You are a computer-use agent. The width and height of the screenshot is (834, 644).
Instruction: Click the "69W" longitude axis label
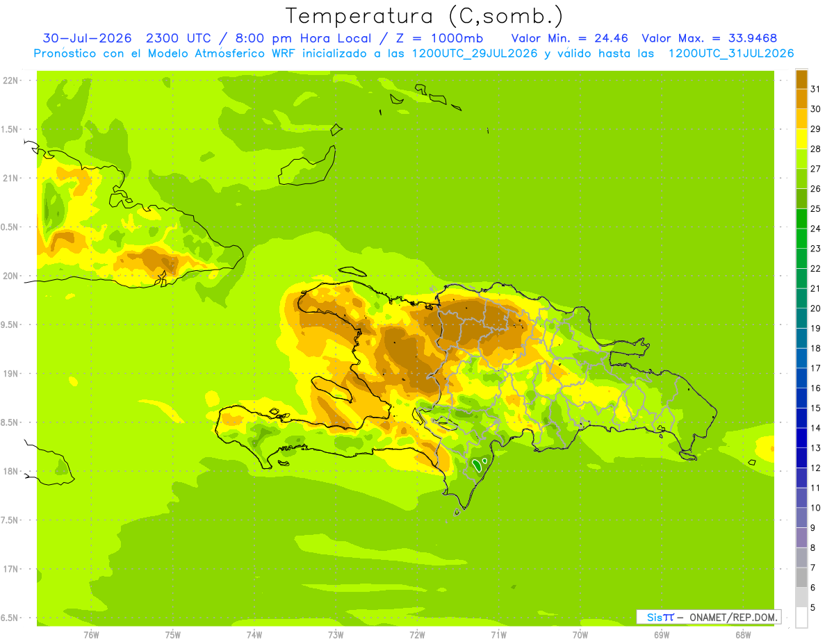[662, 635]
